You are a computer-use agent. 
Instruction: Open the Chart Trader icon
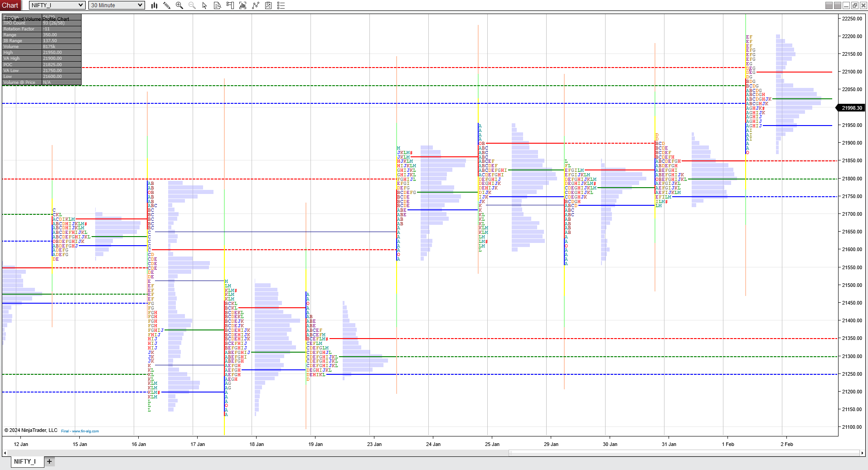[230, 5]
